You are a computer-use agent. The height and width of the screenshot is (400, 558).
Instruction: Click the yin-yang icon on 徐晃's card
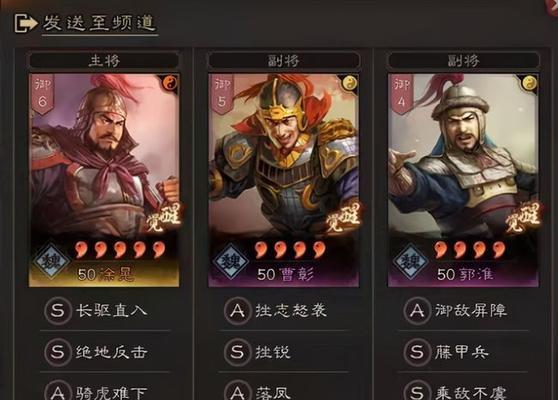point(170,83)
